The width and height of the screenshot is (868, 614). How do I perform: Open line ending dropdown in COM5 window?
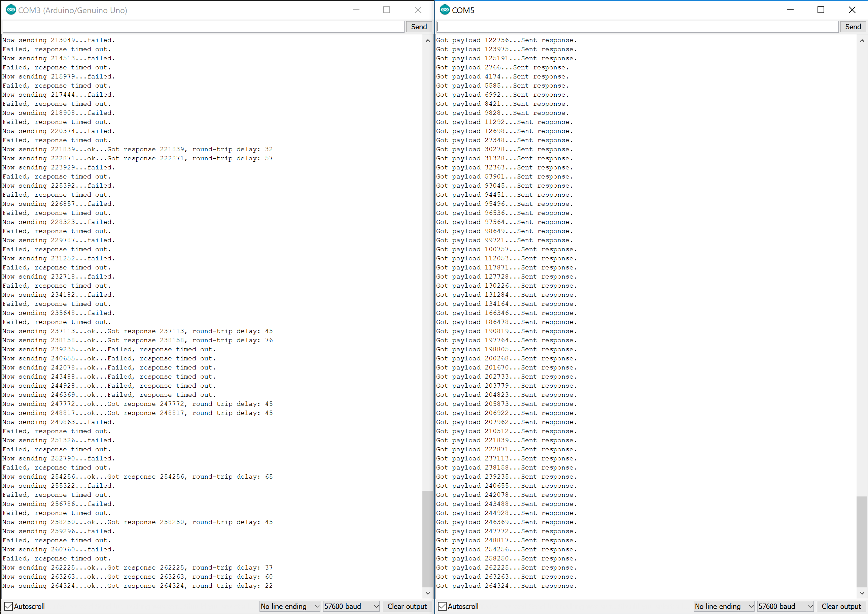tap(724, 606)
